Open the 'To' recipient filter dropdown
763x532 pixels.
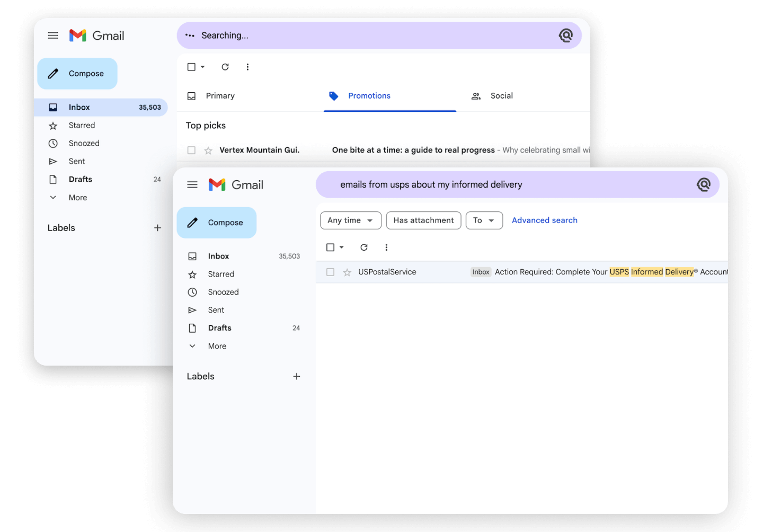coord(484,220)
